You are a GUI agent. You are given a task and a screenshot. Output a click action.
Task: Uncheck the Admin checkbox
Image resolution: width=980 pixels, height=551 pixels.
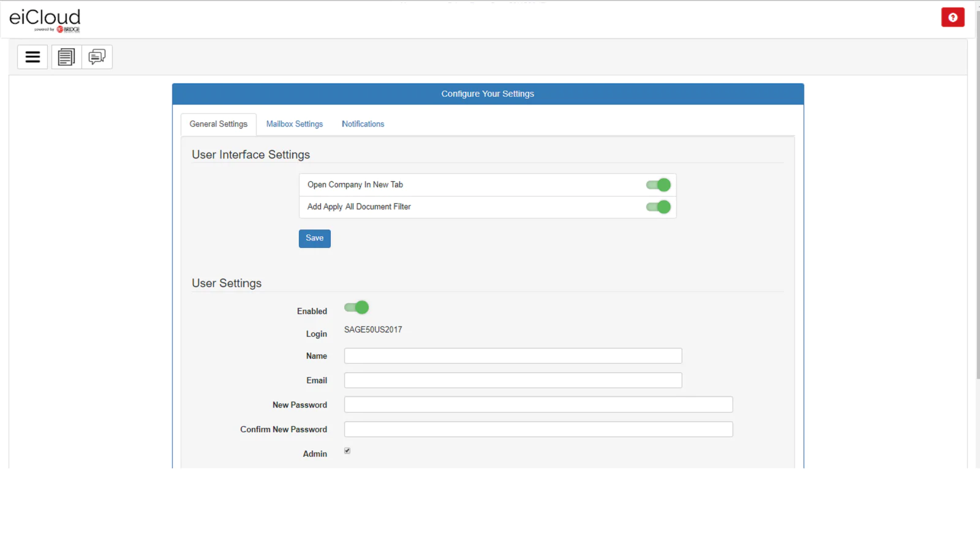coord(347,451)
